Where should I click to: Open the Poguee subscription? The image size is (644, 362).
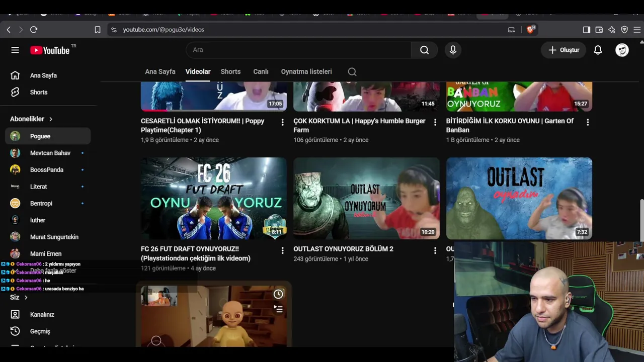(48, 136)
